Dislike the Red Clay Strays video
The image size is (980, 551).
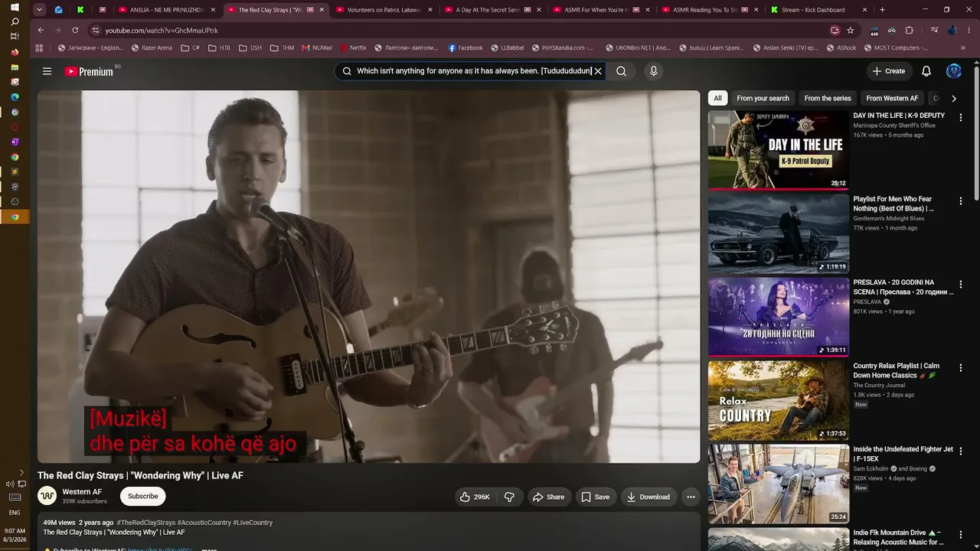pos(510,497)
